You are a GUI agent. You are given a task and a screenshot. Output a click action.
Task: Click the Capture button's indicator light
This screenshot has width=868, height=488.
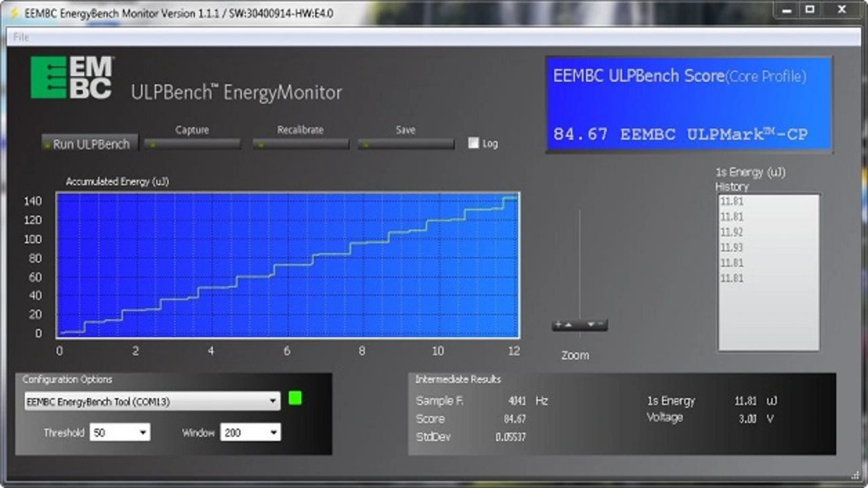point(153,144)
